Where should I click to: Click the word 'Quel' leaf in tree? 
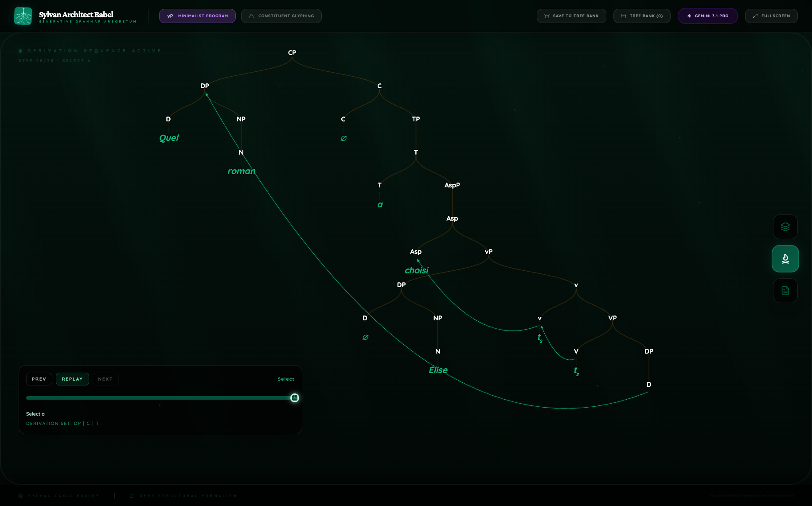pos(169,138)
